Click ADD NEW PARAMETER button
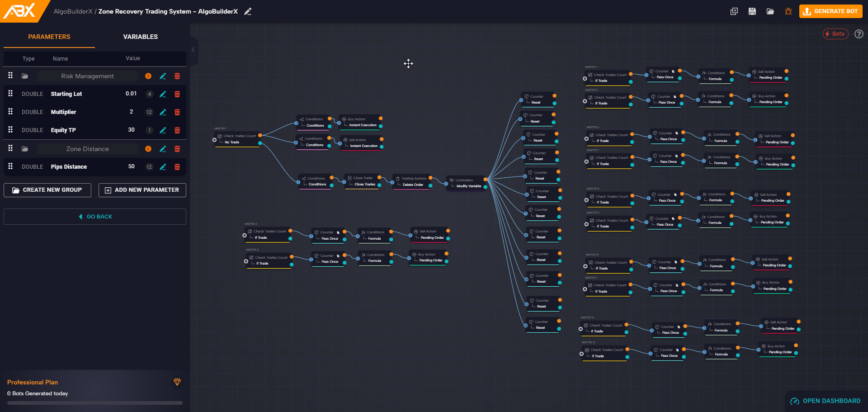Screen dimensions: 868x412 point(142,190)
